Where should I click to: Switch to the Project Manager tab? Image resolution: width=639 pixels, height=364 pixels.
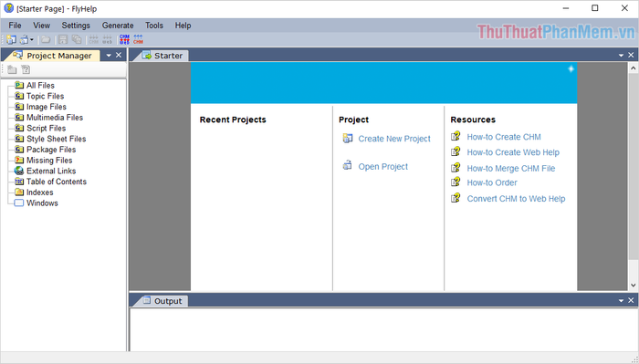click(52, 56)
